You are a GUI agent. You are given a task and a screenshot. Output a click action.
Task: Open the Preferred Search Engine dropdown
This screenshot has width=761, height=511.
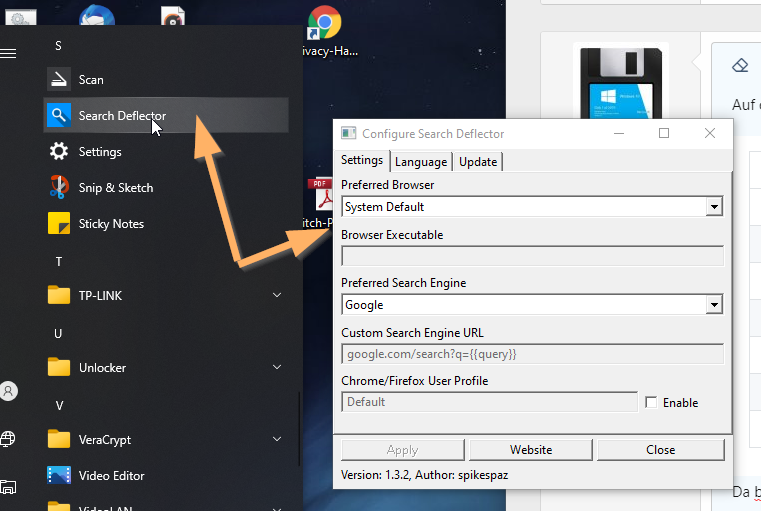coord(714,305)
